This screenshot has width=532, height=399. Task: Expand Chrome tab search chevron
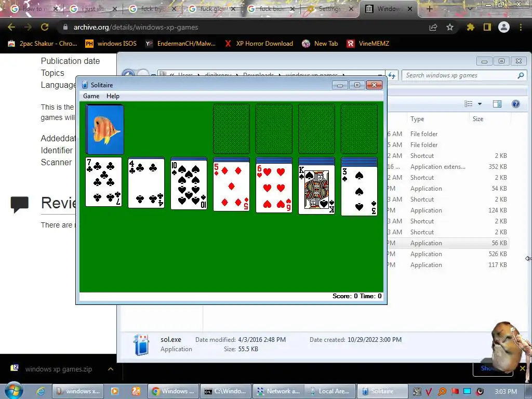[x=470, y=9]
